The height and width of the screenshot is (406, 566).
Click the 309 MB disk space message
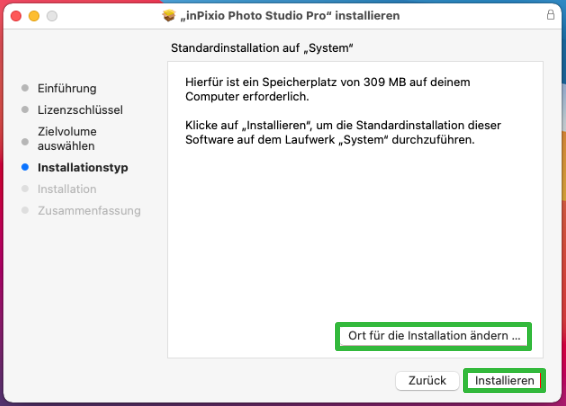(327, 89)
